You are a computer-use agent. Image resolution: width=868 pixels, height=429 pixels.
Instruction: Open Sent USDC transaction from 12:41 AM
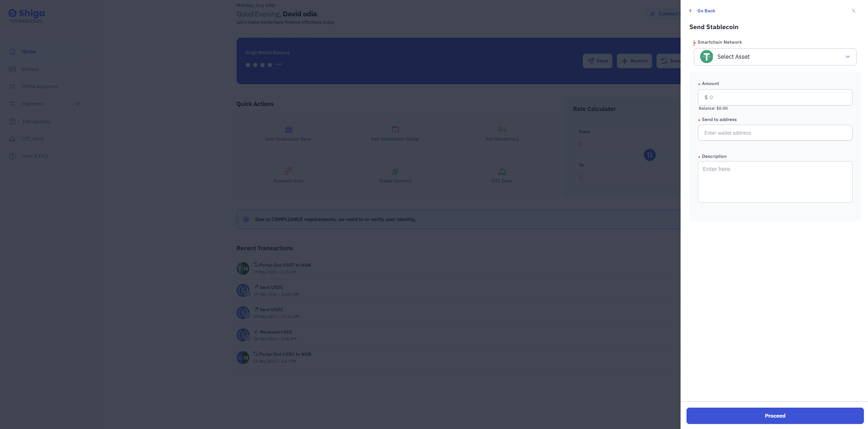(459, 291)
